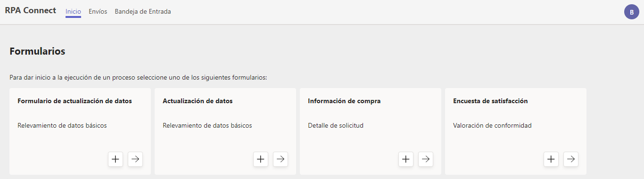Select the Información de compra card title
The height and width of the screenshot is (179, 644).
(x=344, y=101)
